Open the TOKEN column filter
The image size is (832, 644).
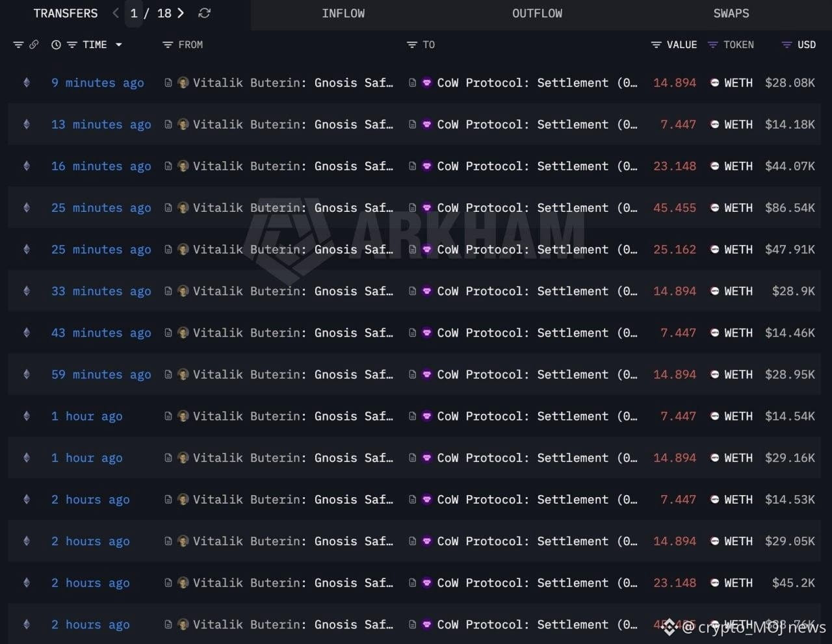click(x=713, y=45)
